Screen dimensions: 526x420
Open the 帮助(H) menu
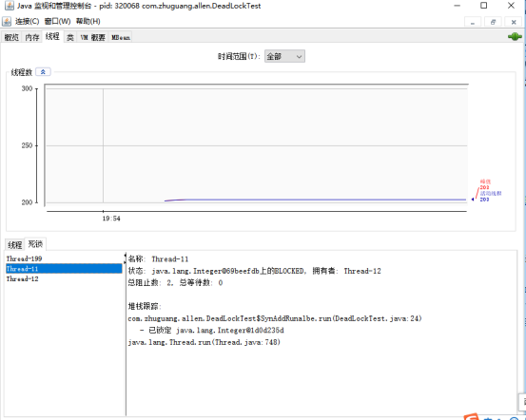coord(88,22)
